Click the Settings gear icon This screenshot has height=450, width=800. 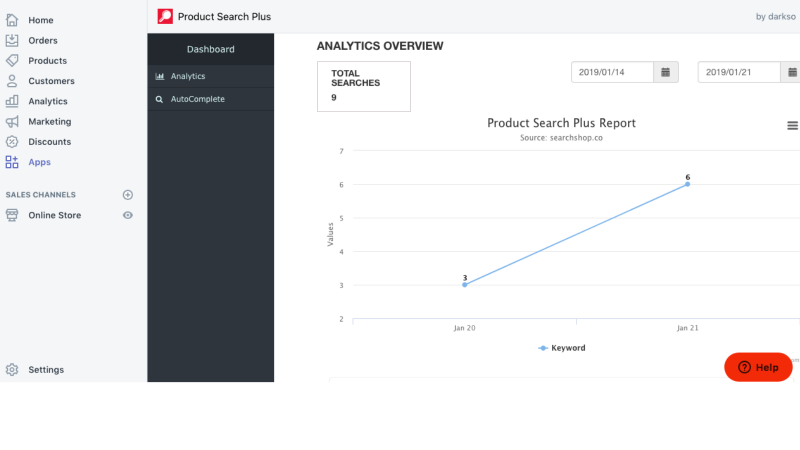(x=12, y=369)
